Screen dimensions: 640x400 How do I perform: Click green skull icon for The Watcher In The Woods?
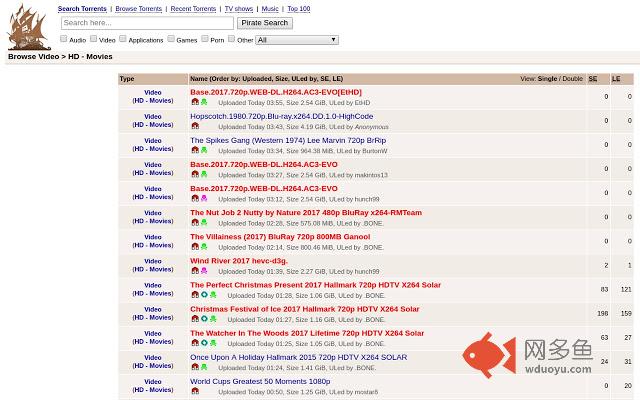(x=213, y=343)
